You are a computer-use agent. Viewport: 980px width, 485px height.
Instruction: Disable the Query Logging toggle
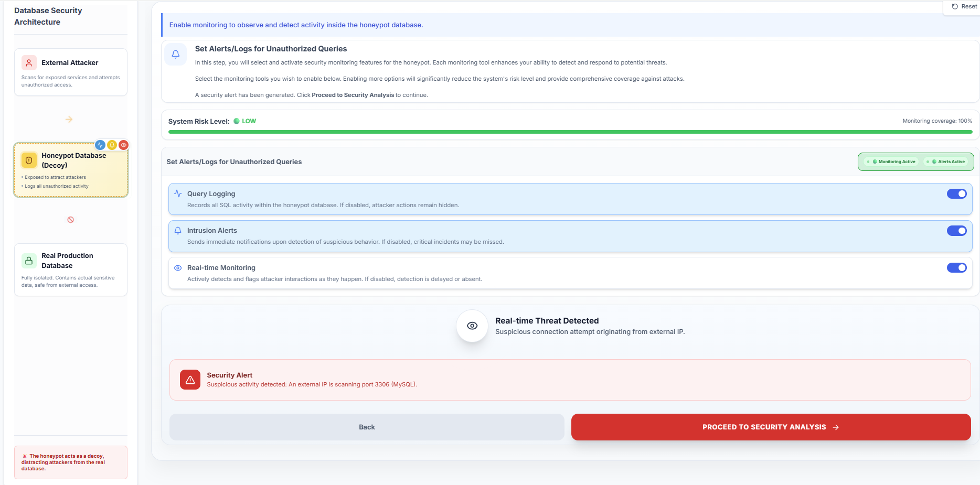click(957, 193)
